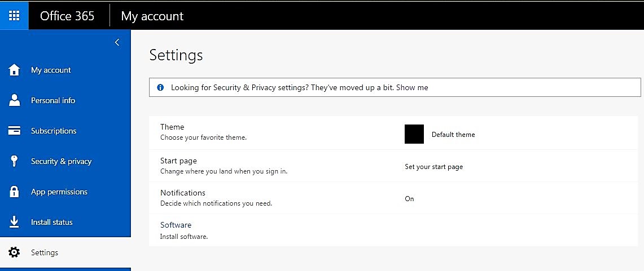Click Set your start page
The height and width of the screenshot is (271, 644).
[x=433, y=167]
